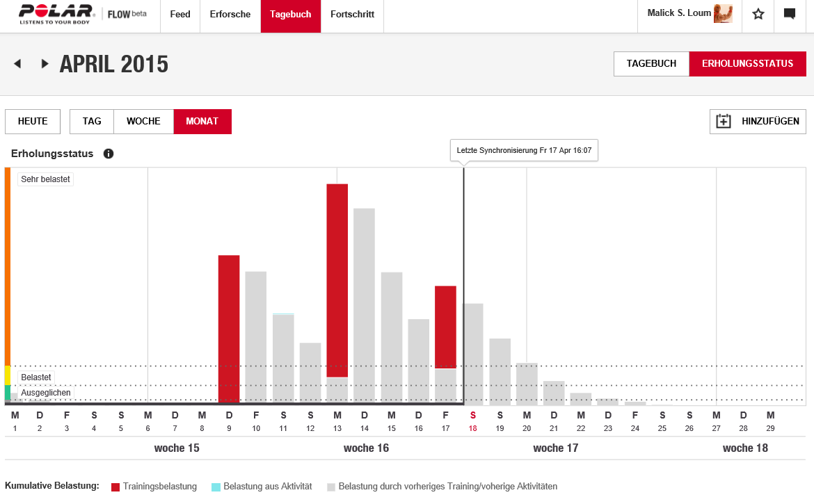The image size is (814, 504).
Task: Switch to TAG view
Action: click(x=92, y=122)
